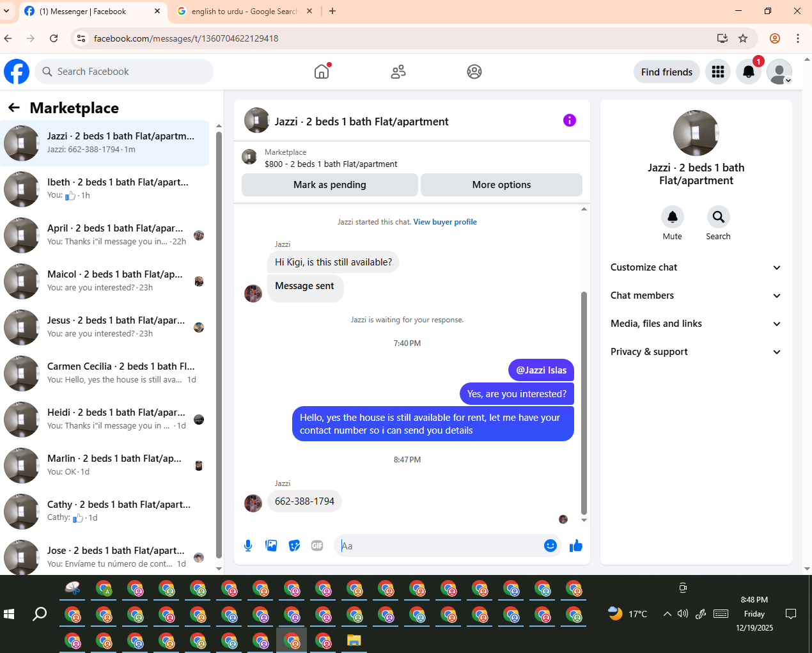Open Windows taskbar search
The height and width of the screenshot is (653, 812).
pos(40,614)
